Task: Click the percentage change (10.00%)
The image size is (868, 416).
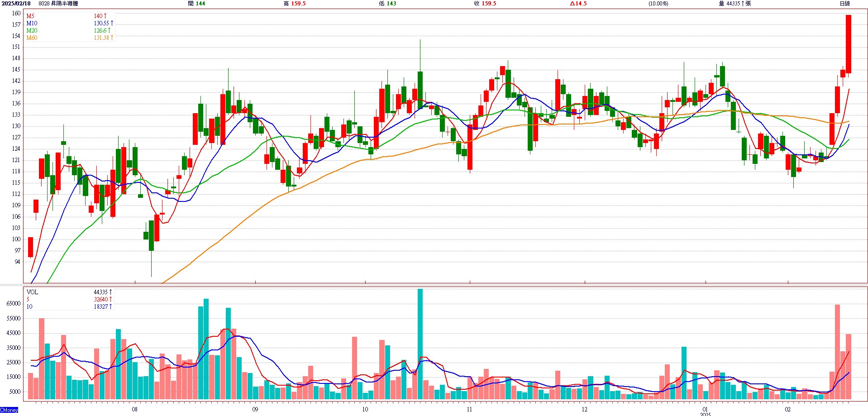Action: click(x=658, y=4)
